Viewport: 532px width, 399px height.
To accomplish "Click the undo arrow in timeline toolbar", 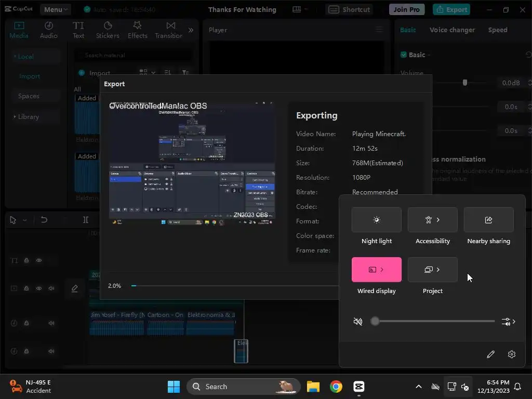I will tap(44, 220).
